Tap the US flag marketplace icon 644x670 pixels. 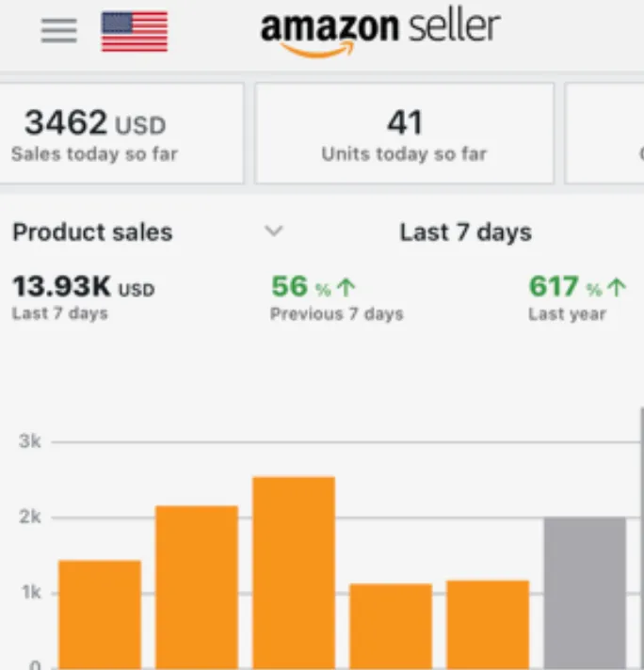pos(135,31)
